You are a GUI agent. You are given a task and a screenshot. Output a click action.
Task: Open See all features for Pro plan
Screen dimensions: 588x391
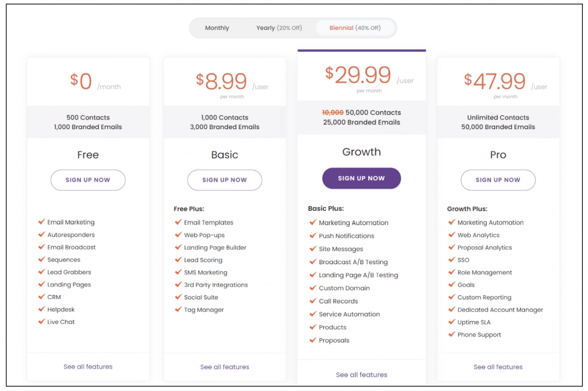pyautogui.click(x=498, y=367)
